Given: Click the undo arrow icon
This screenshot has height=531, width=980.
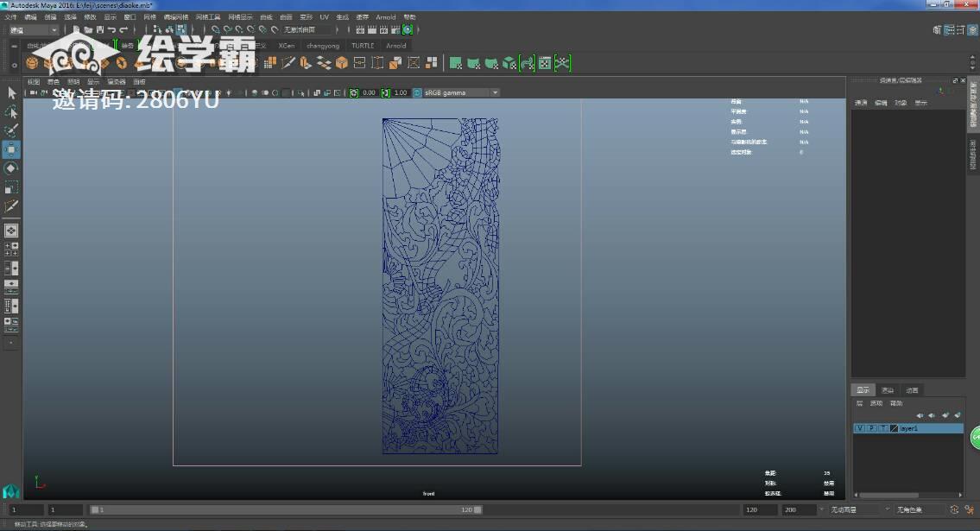Looking at the screenshot, I should pos(111,30).
